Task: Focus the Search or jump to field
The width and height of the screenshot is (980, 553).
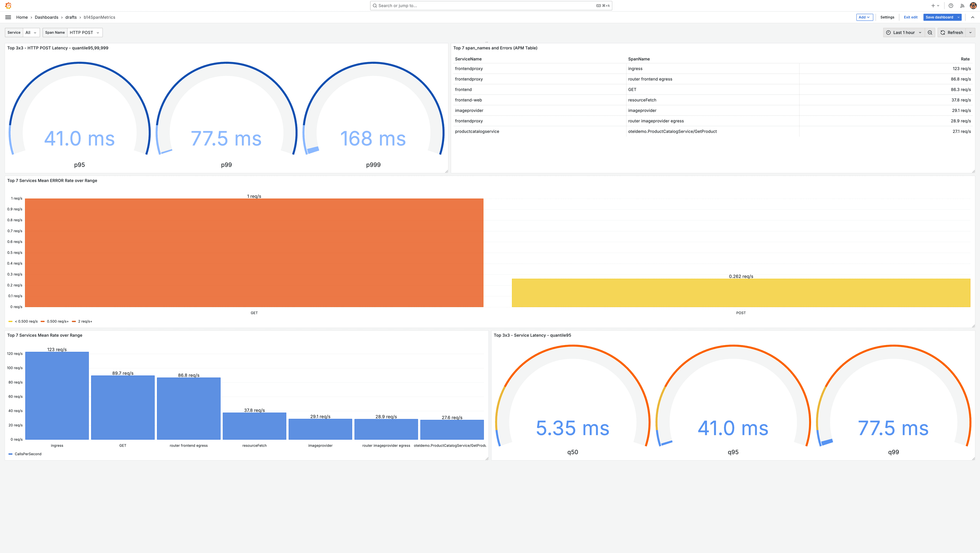Action: coord(491,6)
